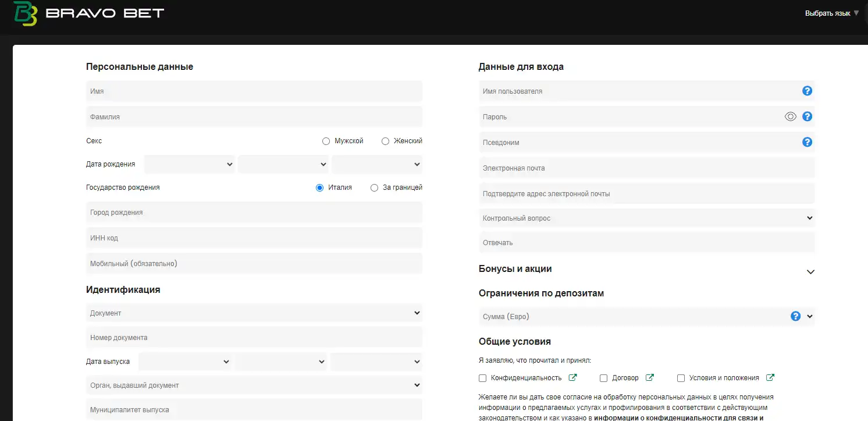Click the Персональные данные heading
Image resolution: width=868 pixels, height=421 pixels.
tap(140, 66)
